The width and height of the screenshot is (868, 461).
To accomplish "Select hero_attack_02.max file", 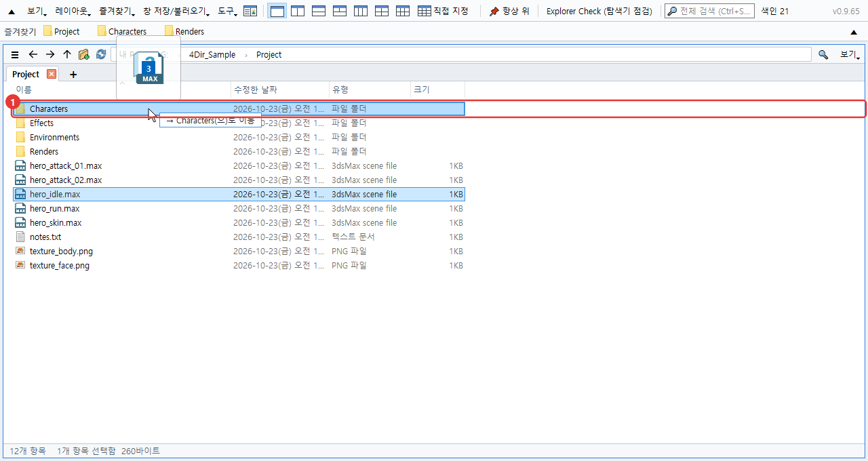I will pos(239,180).
